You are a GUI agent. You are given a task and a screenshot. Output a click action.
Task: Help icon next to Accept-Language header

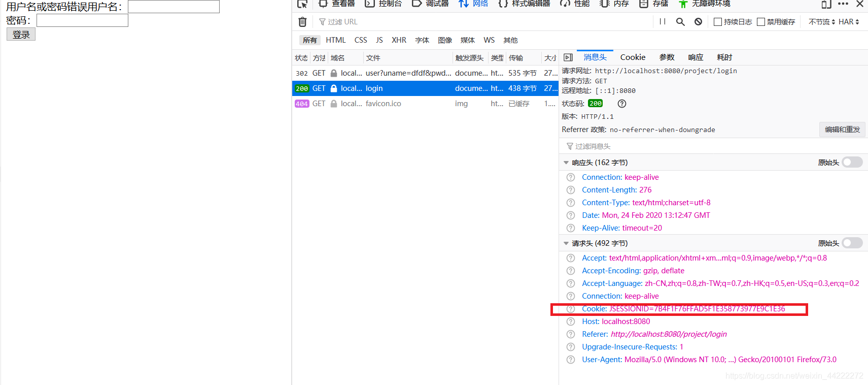[571, 283]
